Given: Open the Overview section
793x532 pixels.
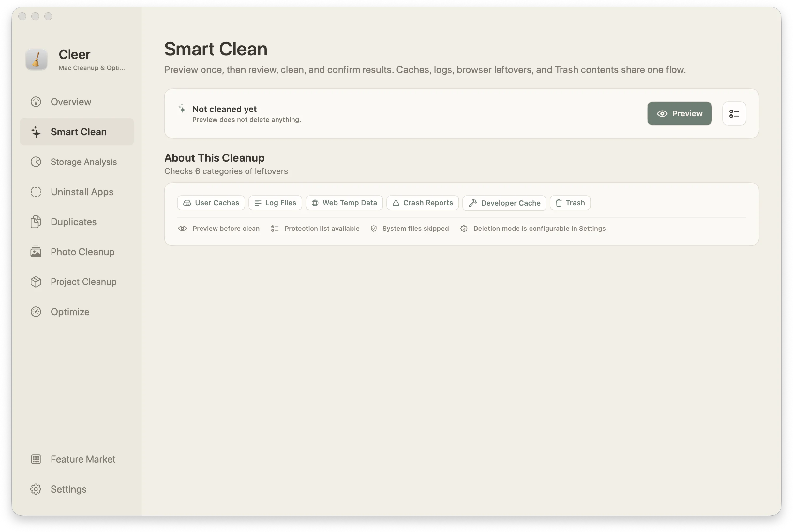Looking at the screenshot, I should 77,102.
